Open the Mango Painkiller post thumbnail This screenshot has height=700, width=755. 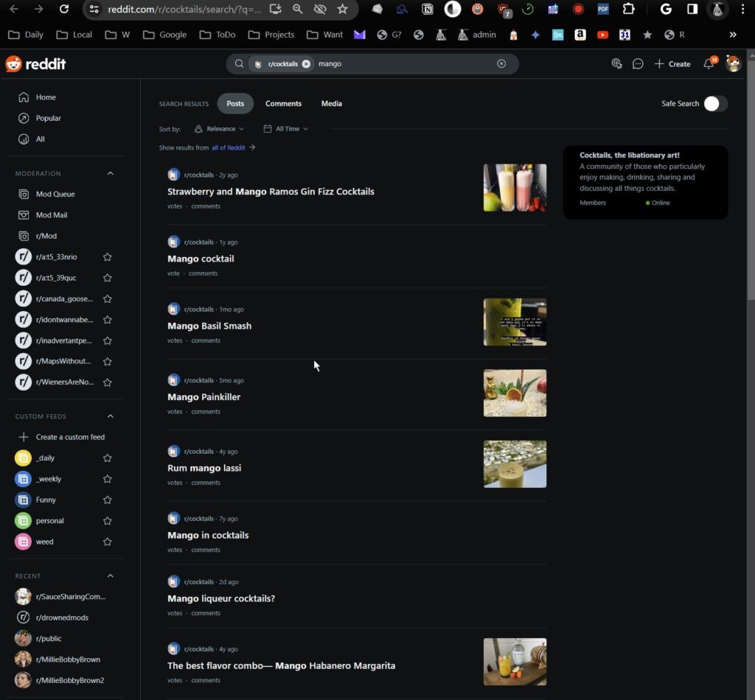coord(515,393)
